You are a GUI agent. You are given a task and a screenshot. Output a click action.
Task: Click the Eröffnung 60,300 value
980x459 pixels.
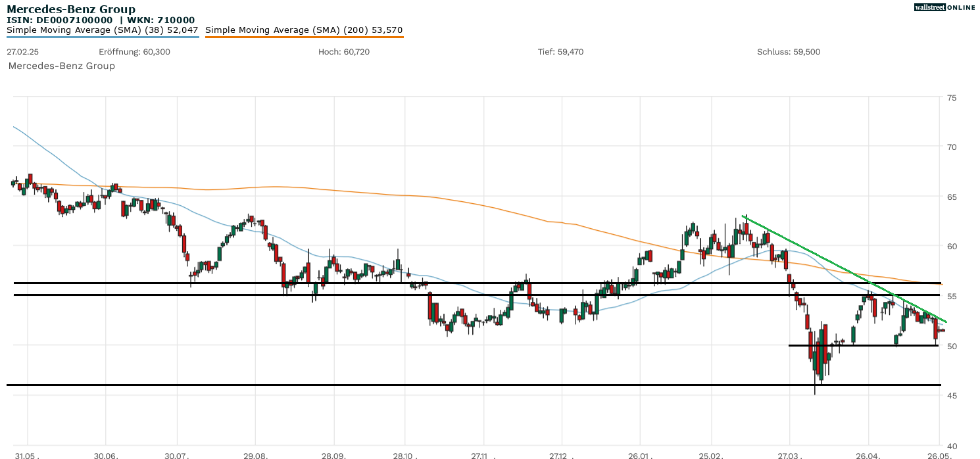[x=134, y=52]
